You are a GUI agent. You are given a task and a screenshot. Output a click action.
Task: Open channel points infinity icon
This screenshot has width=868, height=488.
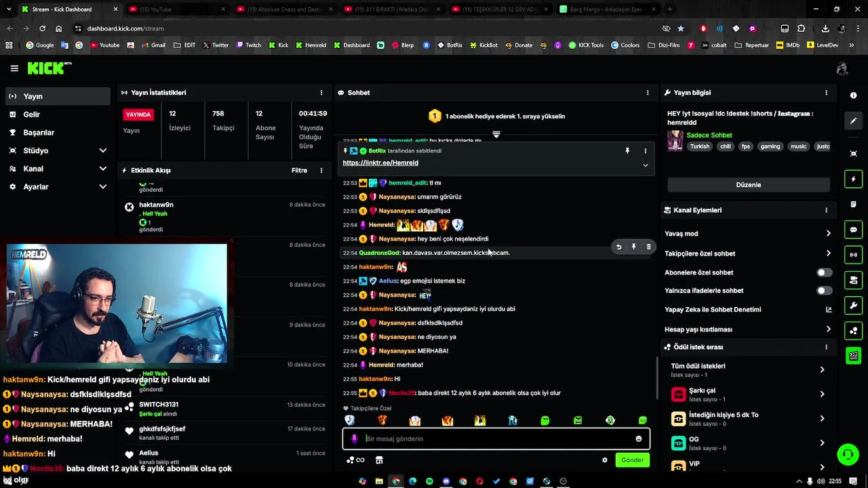coord(356,460)
